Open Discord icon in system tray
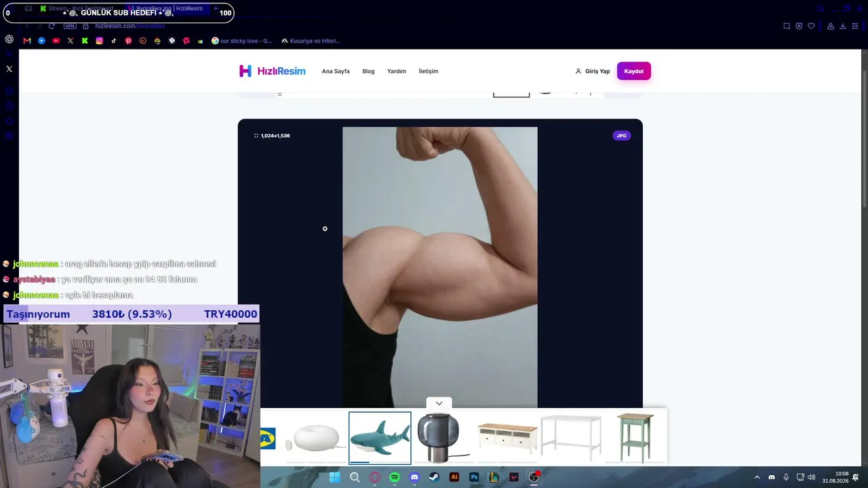 pyautogui.click(x=772, y=477)
